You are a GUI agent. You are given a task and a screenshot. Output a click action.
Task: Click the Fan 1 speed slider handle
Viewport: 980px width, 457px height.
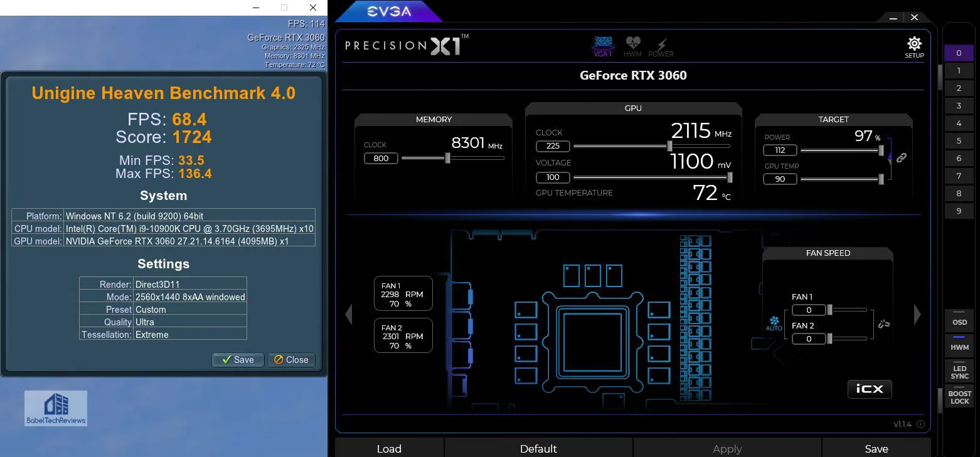pyautogui.click(x=829, y=310)
